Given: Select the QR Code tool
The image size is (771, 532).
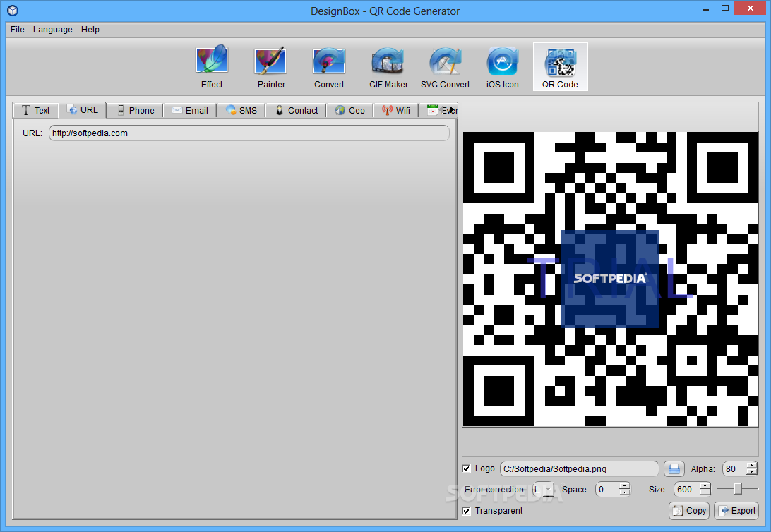Looking at the screenshot, I should coord(560,67).
